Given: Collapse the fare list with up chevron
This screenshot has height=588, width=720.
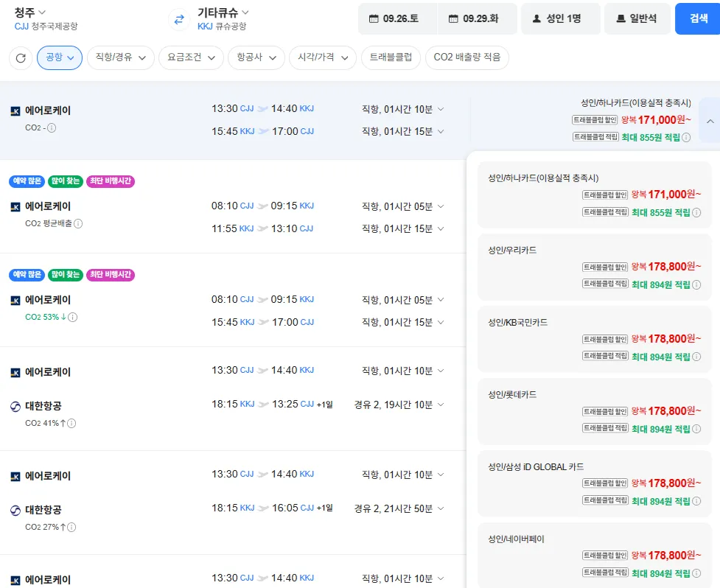Looking at the screenshot, I should (710, 121).
